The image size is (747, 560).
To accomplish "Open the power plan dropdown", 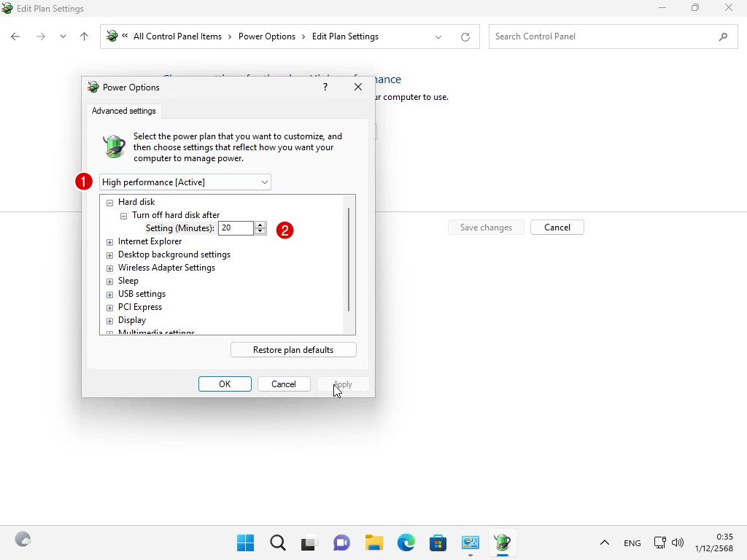I will (x=185, y=182).
